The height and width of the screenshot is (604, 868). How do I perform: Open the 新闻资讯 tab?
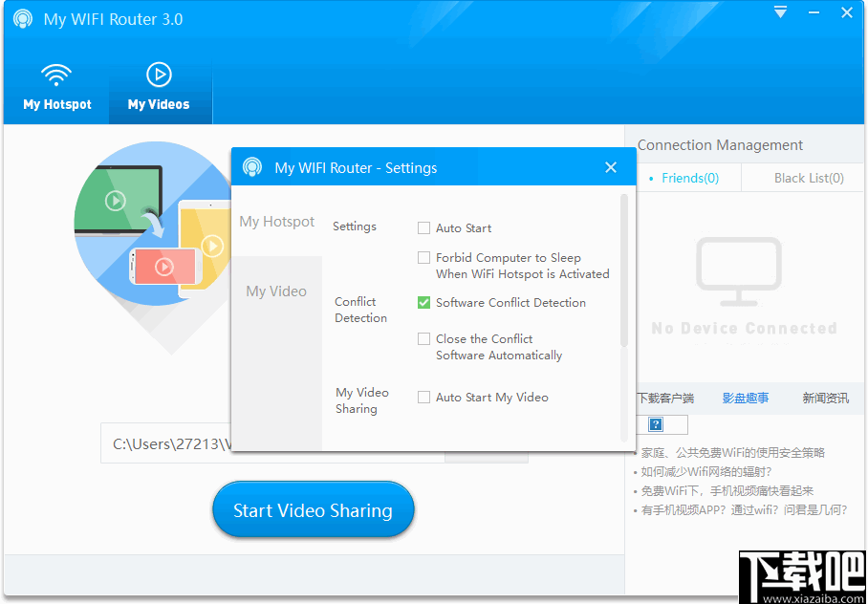pyautogui.click(x=825, y=399)
